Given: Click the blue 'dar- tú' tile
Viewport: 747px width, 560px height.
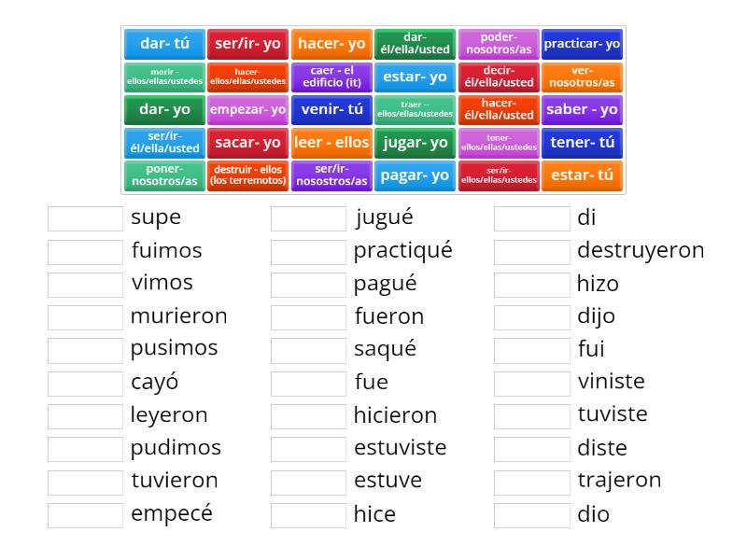Looking at the screenshot, I should point(164,44).
